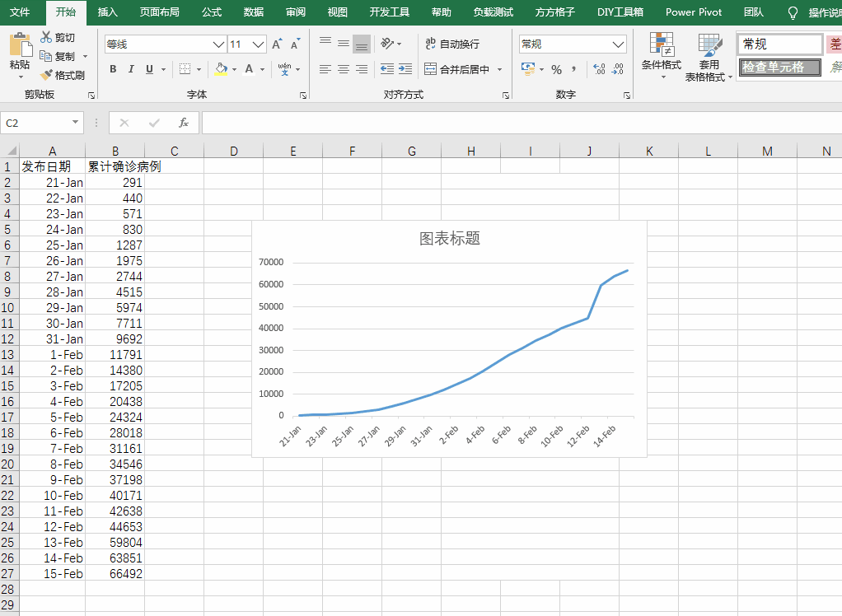Apply the Check Cell (检查单元格) style
Viewport: 842px width, 616px height.
[779, 68]
